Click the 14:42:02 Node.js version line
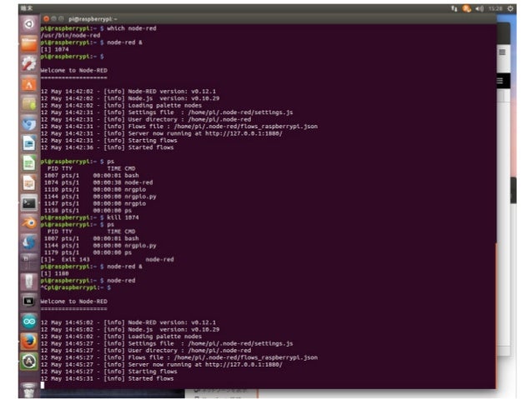 pyautogui.click(x=130, y=98)
